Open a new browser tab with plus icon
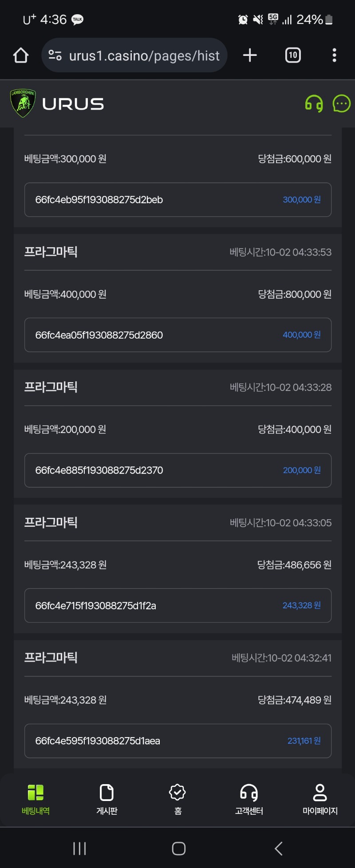 coord(250,55)
